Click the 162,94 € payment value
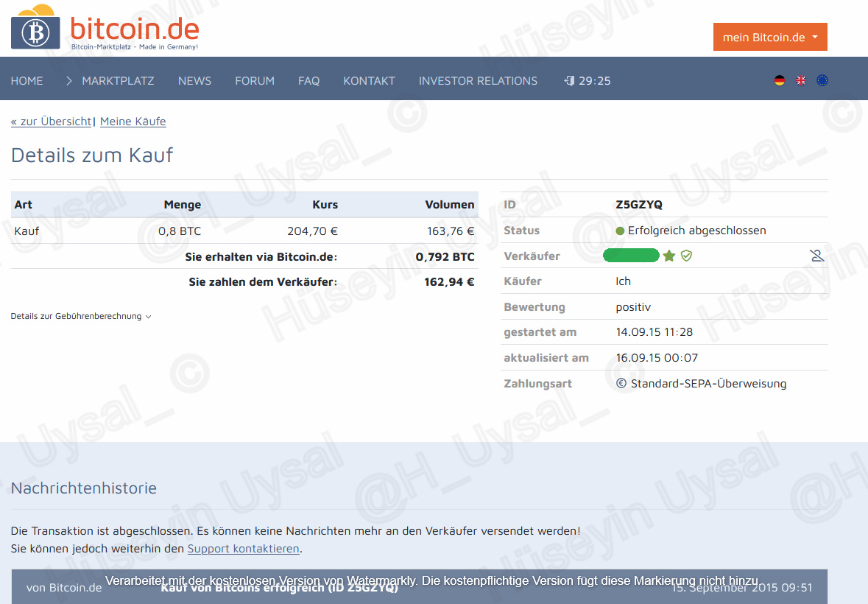This screenshot has width=868, height=604. tap(450, 282)
